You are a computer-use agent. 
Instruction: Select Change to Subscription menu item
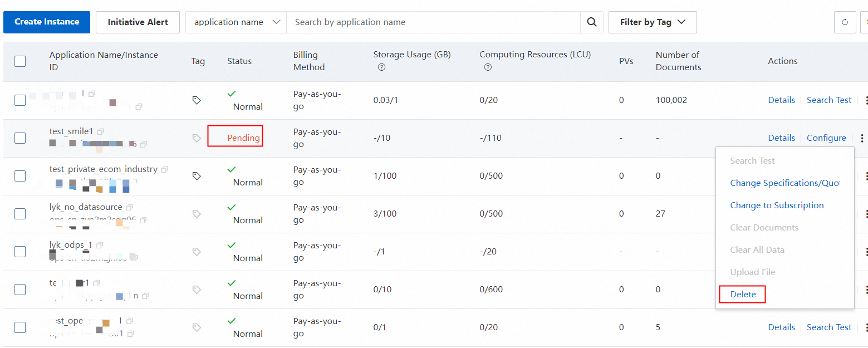click(x=777, y=205)
